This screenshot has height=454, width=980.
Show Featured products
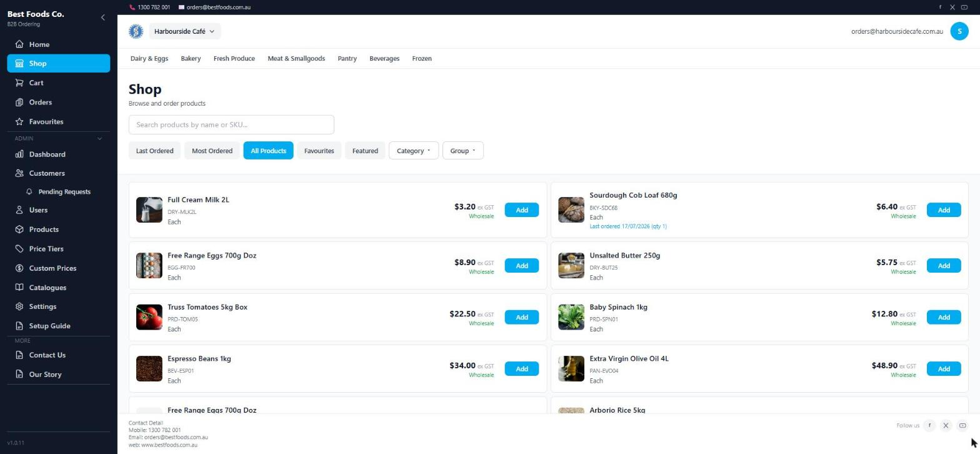(x=365, y=151)
